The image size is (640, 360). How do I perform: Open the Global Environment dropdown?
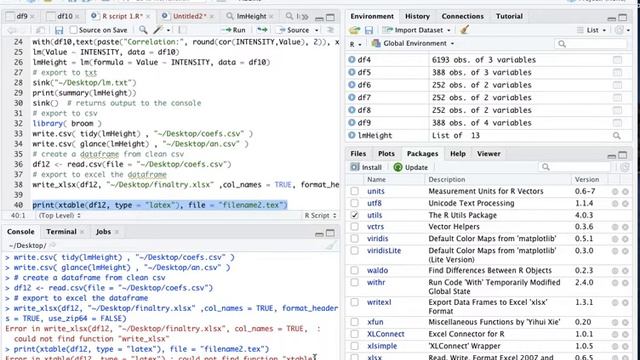pyautogui.click(x=413, y=43)
